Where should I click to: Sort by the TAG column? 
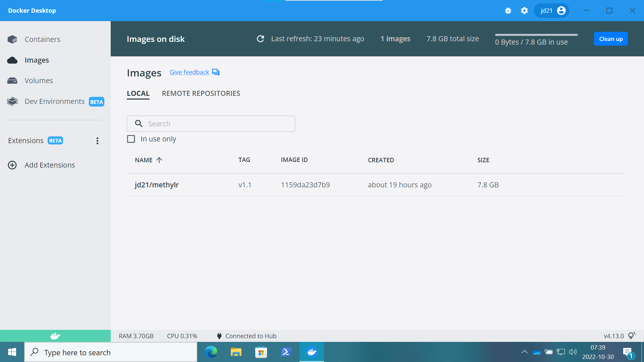tap(244, 160)
